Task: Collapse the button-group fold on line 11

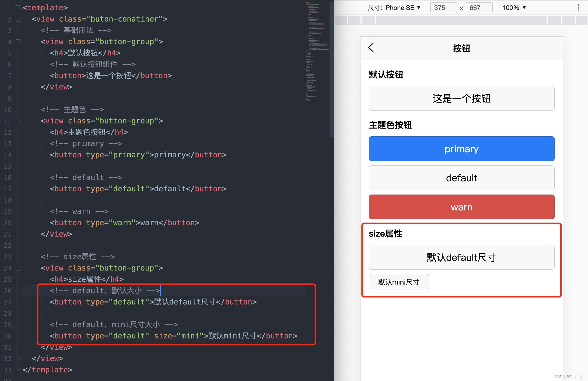Action: click(18, 121)
